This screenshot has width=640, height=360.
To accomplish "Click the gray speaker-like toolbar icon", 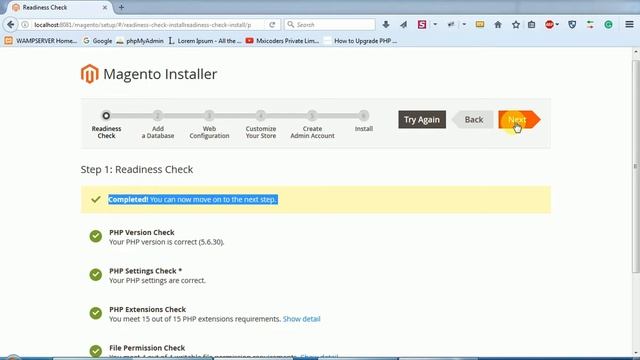I will pos(451,24).
